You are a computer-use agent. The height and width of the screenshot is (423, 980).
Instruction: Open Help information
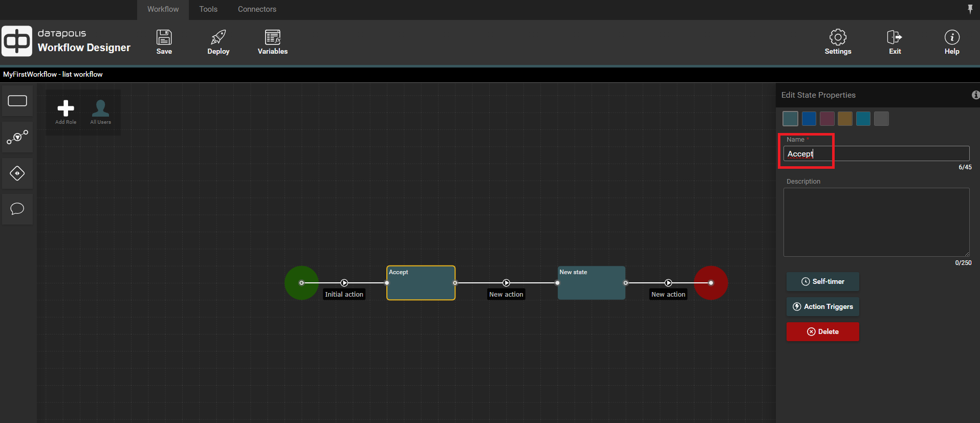tap(951, 42)
